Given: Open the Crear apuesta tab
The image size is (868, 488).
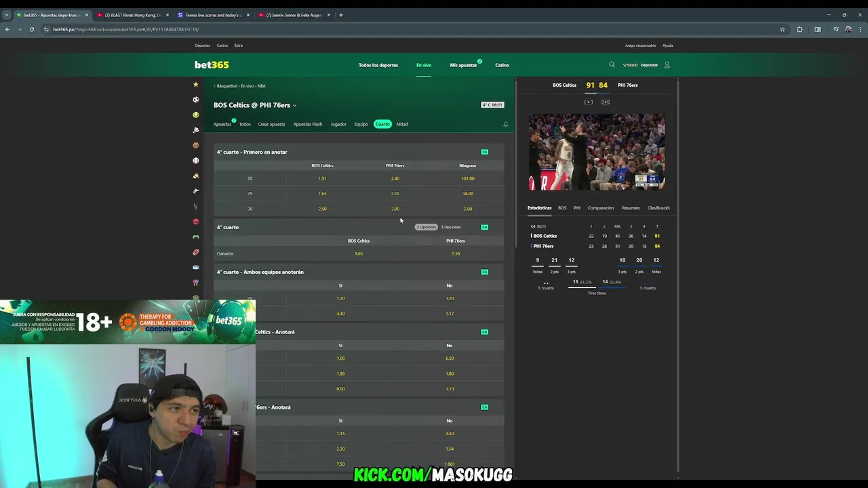Looking at the screenshot, I should [271, 124].
